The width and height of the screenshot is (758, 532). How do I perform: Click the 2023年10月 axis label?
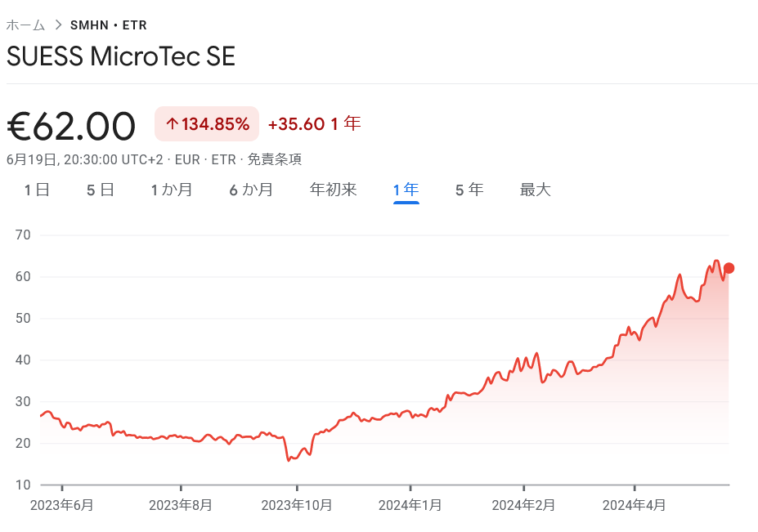296,506
